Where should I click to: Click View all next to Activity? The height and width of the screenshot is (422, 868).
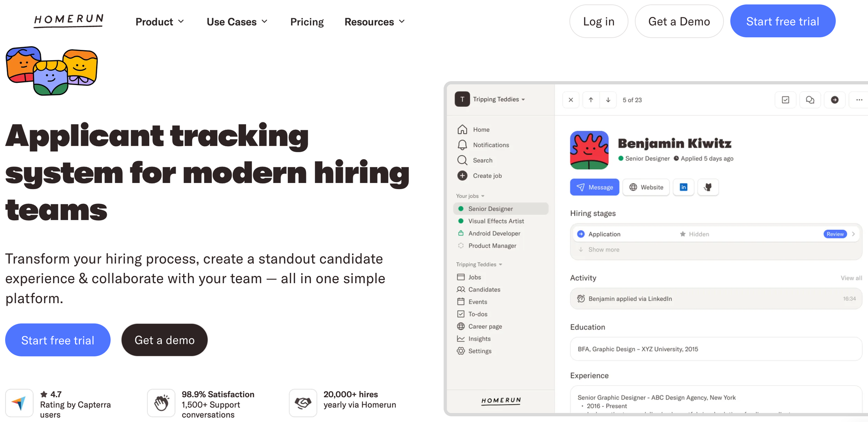[851, 278]
